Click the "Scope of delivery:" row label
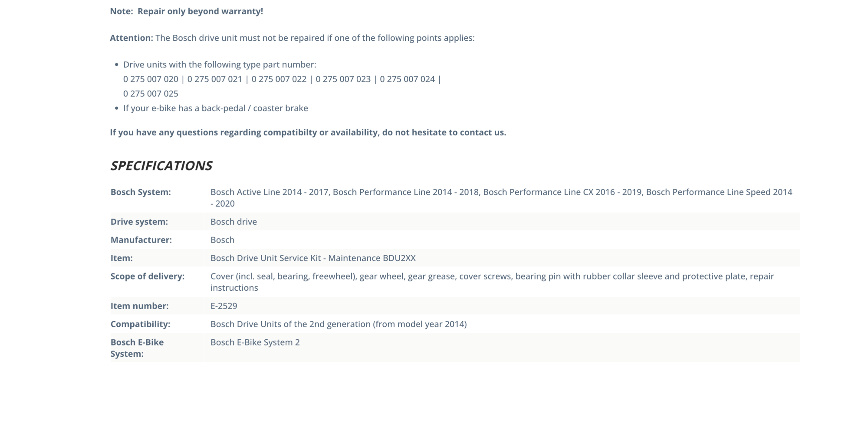This screenshot has width=868, height=424. point(147,276)
